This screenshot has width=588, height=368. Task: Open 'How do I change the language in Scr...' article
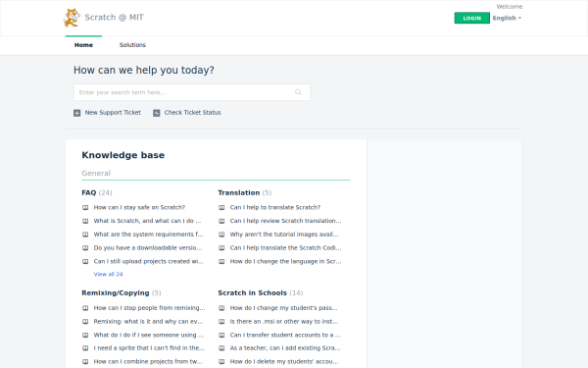[x=286, y=261]
